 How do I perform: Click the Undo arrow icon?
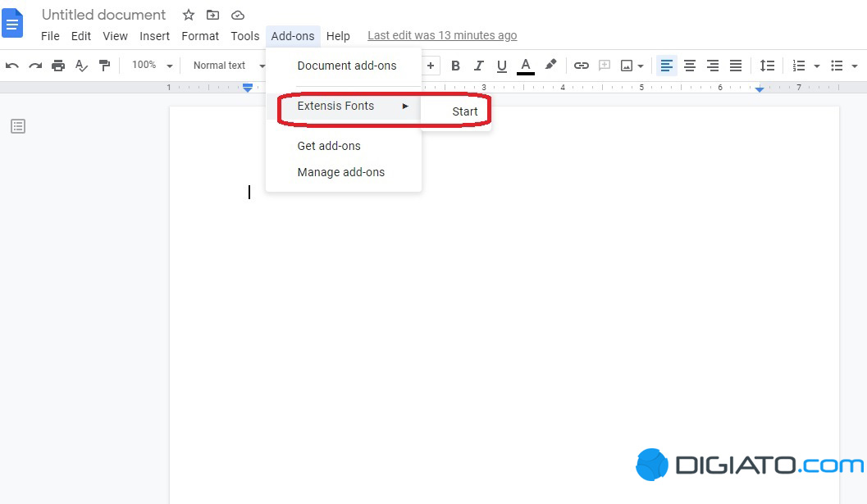[12, 66]
